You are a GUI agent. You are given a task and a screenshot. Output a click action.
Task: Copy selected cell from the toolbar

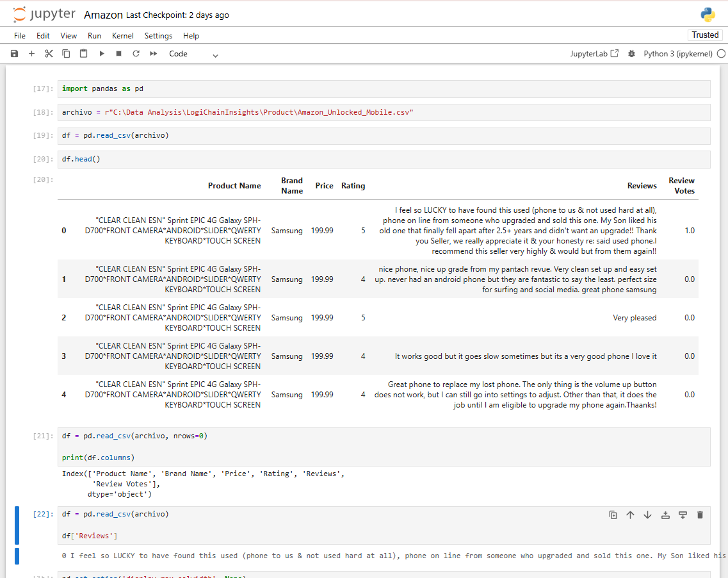(66, 53)
